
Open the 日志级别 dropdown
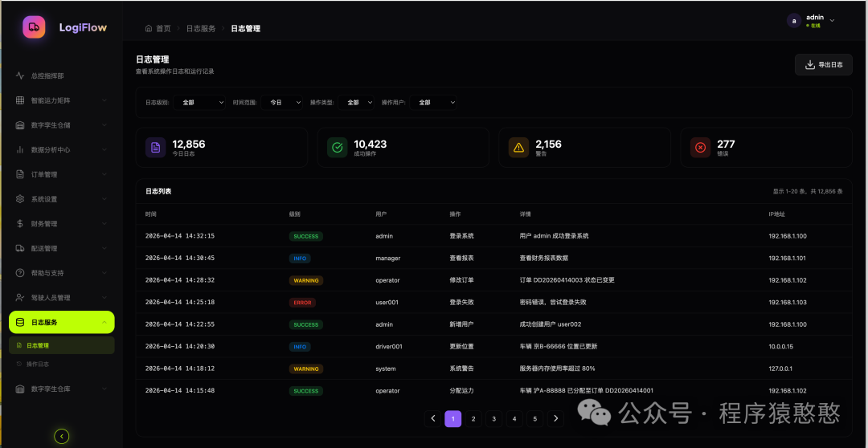pyautogui.click(x=199, y=102)
